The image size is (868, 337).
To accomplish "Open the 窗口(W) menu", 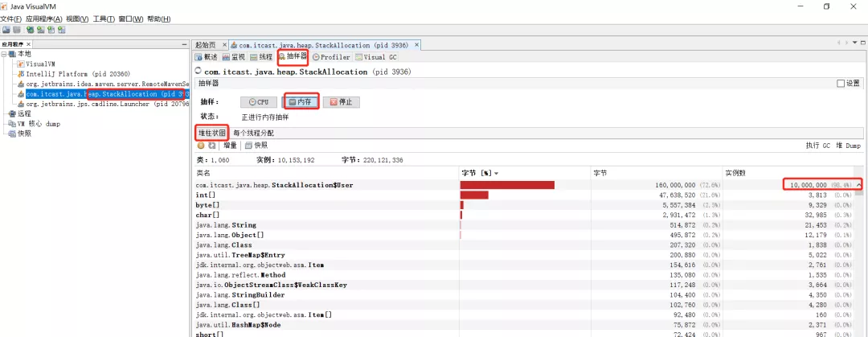I will [x=131, y=18].
